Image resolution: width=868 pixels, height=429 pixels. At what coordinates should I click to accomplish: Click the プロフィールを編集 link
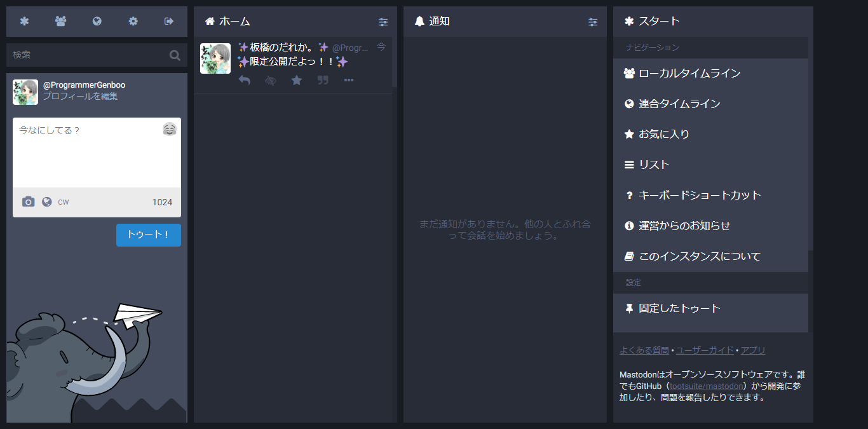[x=80, y=97]
